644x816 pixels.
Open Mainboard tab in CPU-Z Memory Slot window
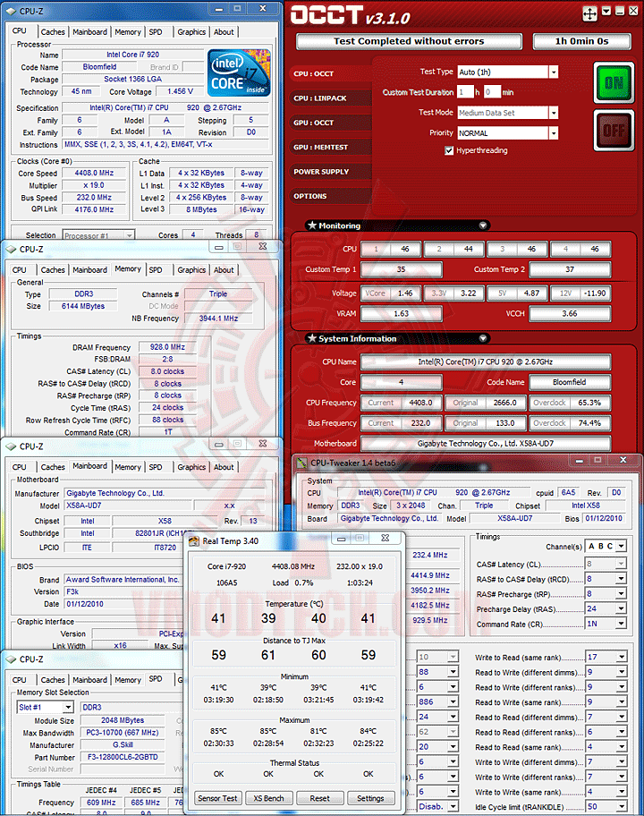90,680
